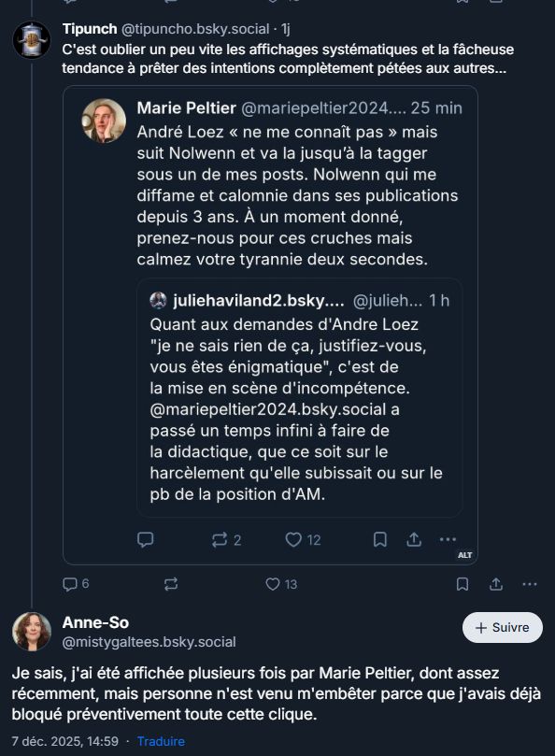
Task: Click the bell icon in the top header
Action: tap(460, 5)
